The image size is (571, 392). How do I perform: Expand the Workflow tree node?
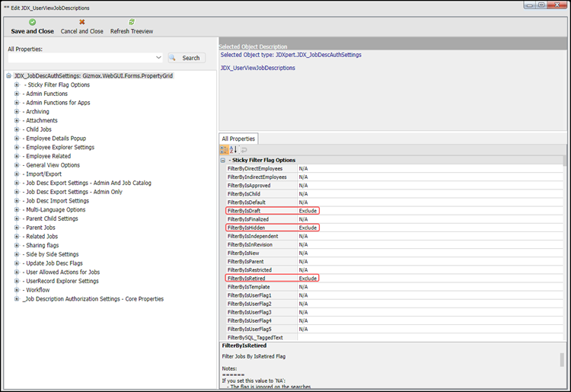(x=17, y=290)
